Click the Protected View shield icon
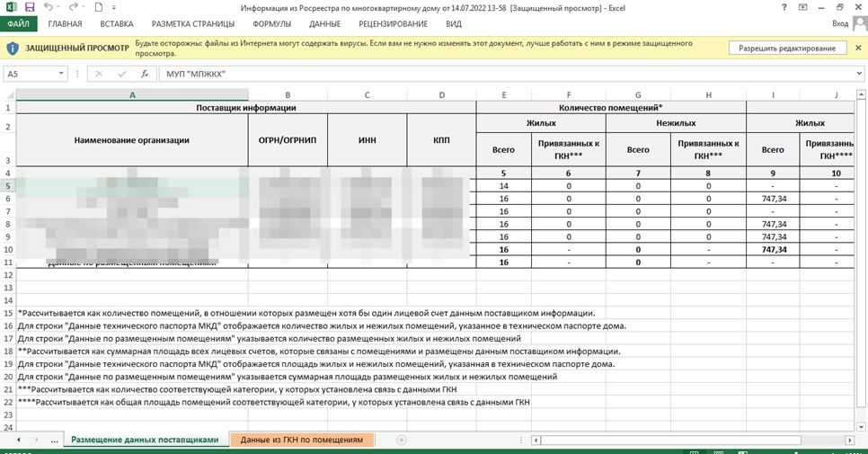Viewport: 868px width, 454px height. point(13,49)
